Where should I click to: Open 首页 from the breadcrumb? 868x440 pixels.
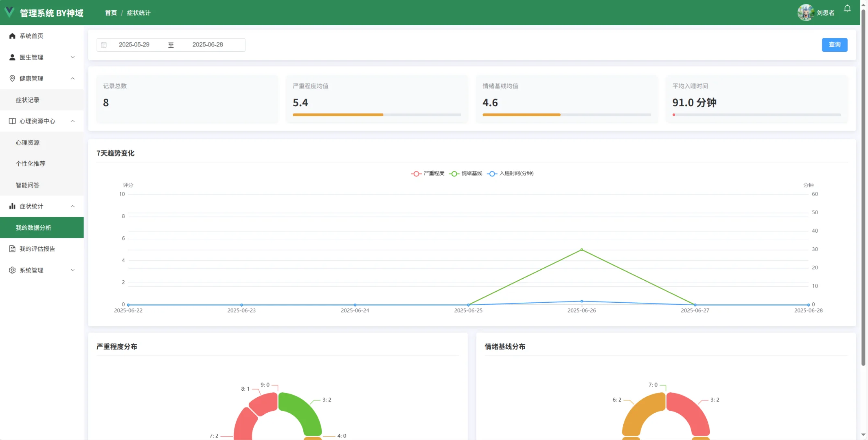coord(110,13)
